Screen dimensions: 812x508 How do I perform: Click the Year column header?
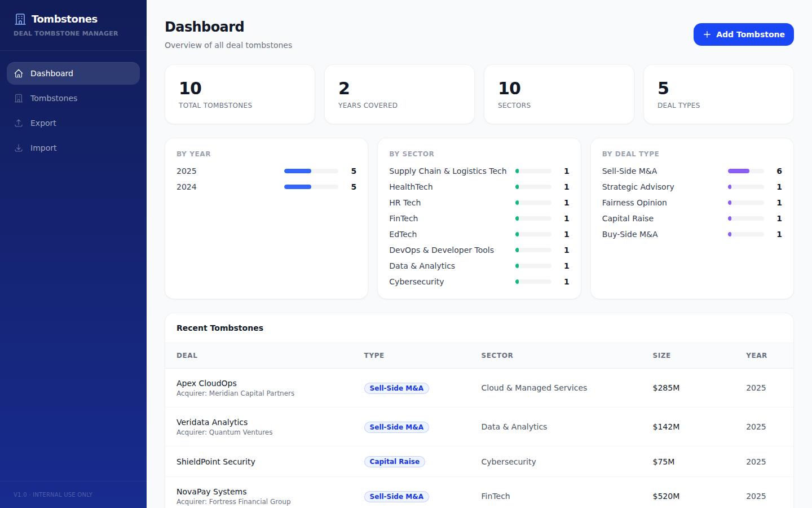click(x=756, y=356)
